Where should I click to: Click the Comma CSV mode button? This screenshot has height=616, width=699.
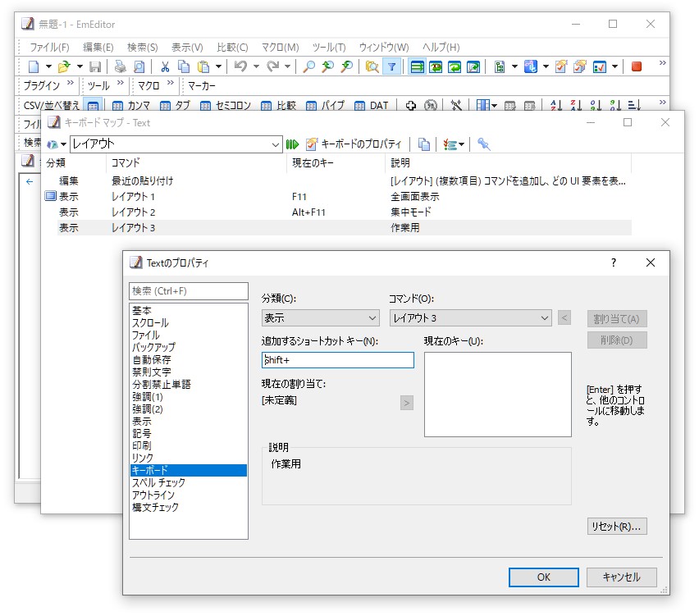[131, 106]
